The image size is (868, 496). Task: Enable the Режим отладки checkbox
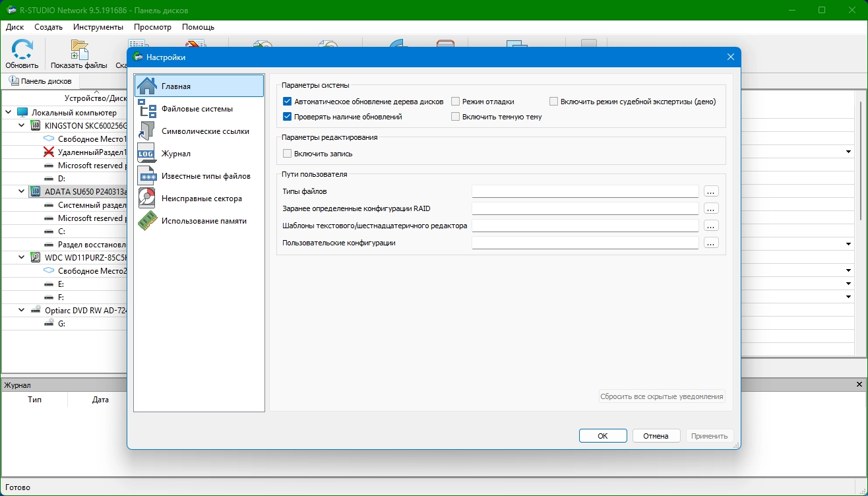[x=456, y=102]
